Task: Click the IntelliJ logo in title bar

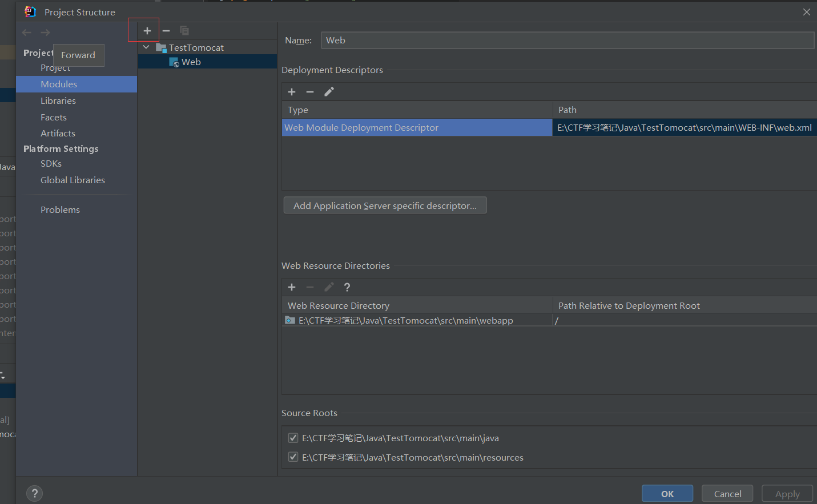Action: pos(30,11)
